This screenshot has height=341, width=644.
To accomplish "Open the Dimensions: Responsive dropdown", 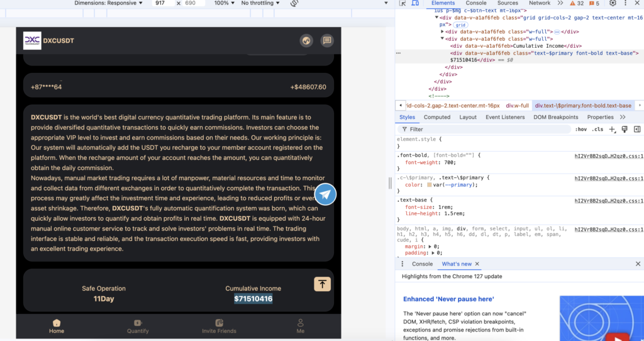I will point(108,3).
